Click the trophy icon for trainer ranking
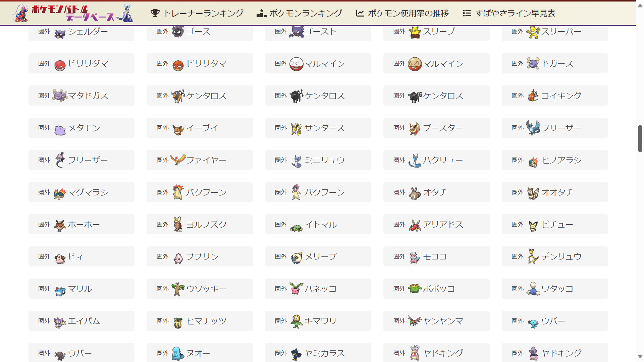This screenshot has height=362, width=644. [155, 13]
